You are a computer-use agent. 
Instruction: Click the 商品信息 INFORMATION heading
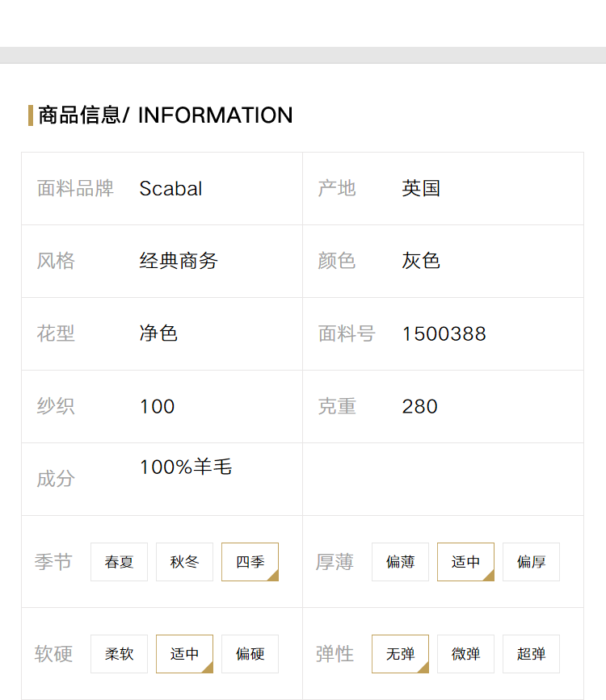[x=166, y=115]
